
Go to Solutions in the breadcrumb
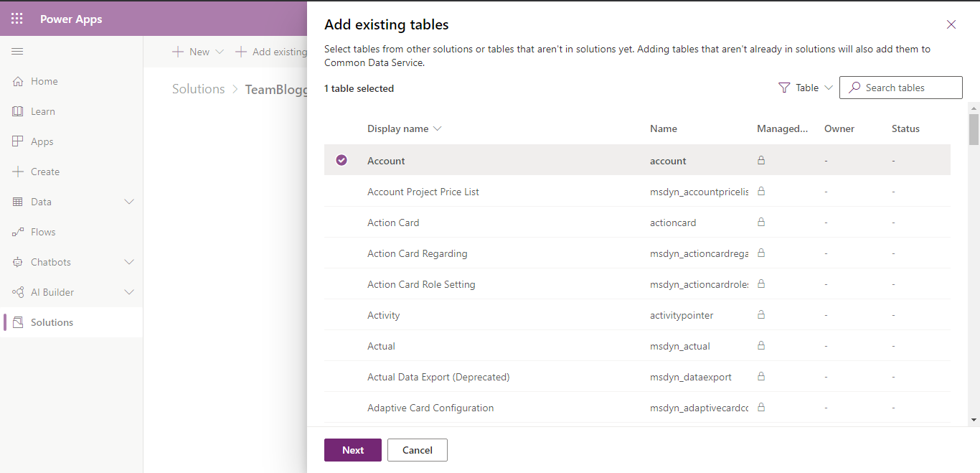(x=198, y=89)
